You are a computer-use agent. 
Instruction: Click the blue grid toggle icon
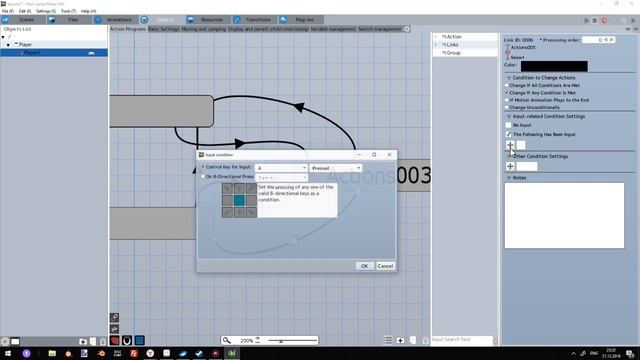click(x=140, y=340)
